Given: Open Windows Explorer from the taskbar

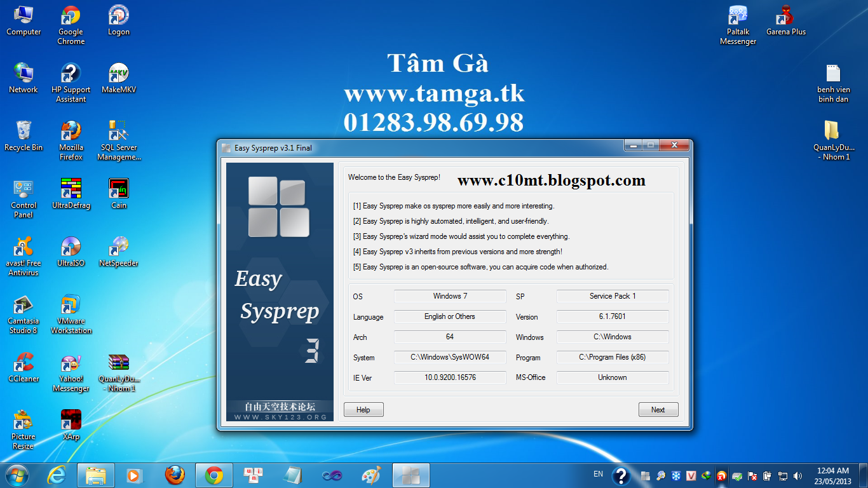Looking at the screenshot, I should (96, 475).
